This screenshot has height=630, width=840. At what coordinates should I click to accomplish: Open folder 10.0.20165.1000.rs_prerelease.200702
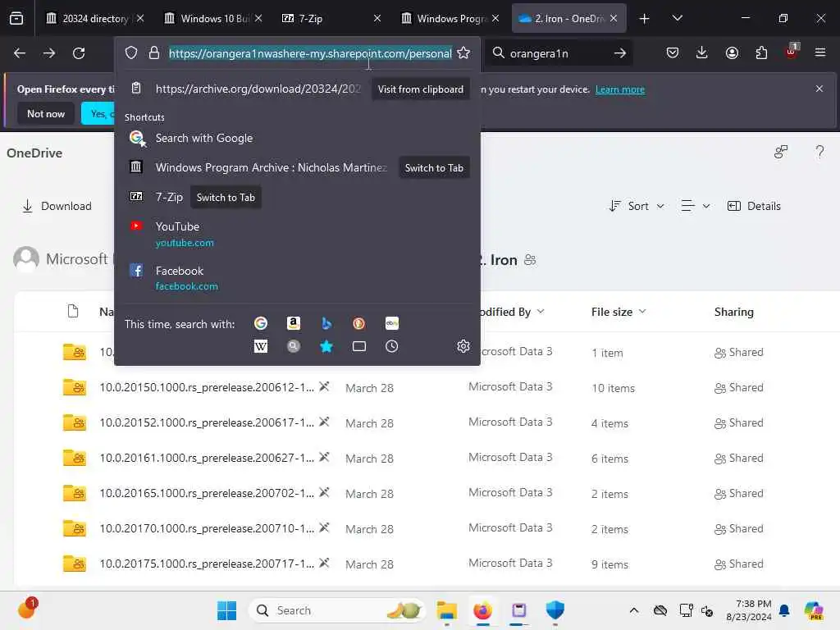[x=207, y=493]
